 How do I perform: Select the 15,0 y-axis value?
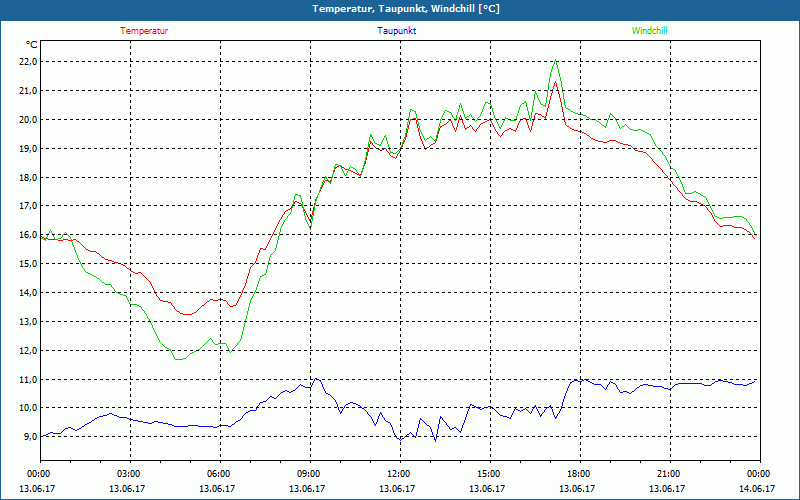click(28, 264)
